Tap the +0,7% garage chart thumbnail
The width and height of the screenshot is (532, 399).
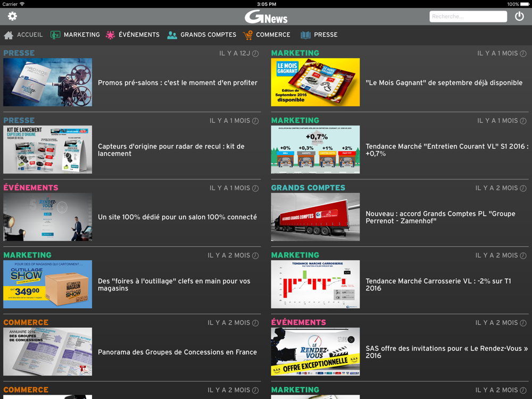click(x=315, y=149)
